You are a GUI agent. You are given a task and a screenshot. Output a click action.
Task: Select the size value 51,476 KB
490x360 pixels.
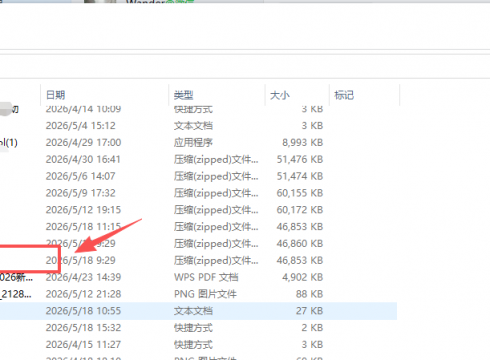tap(300, 159)
